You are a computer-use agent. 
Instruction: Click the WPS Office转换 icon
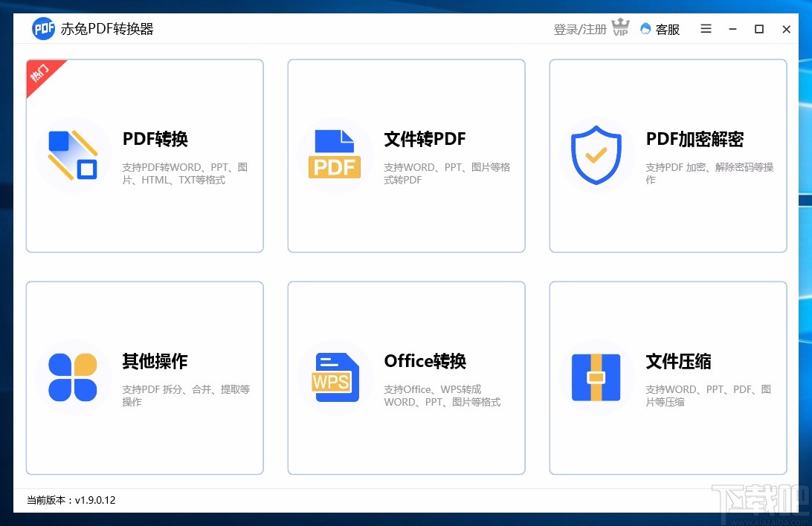click(335, 377)
